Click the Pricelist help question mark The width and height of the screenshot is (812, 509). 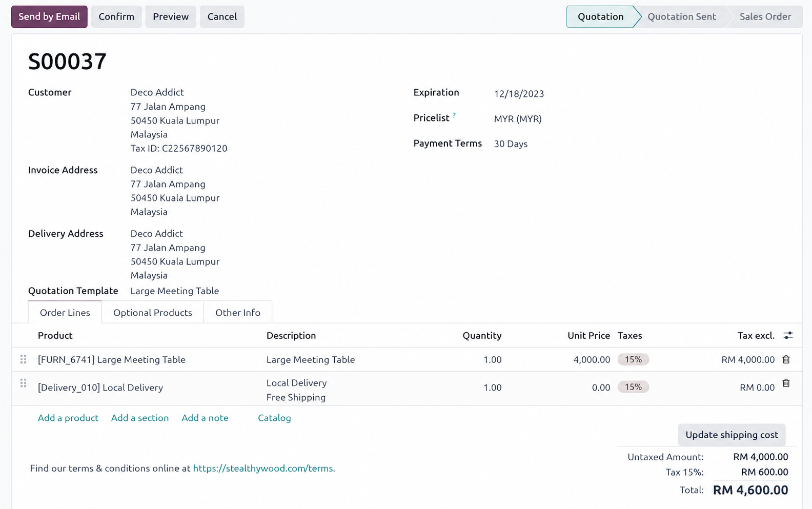click(x=454, y=115)
